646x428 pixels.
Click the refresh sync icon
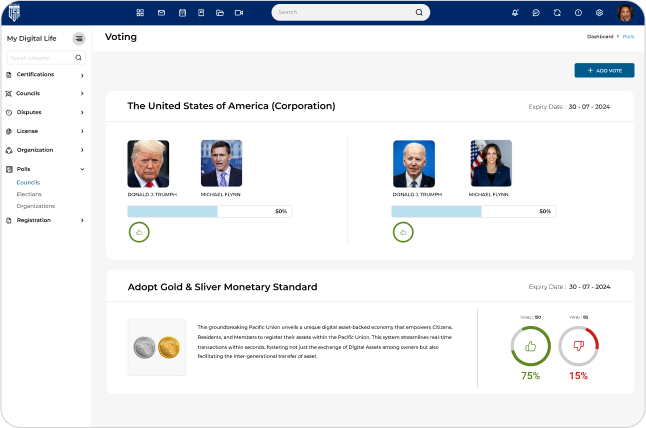pos(557,13)
